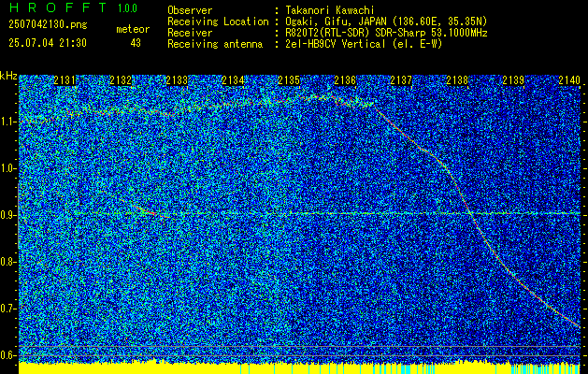Viewport: 588px width, 374px height.
Task: Click time marker 2132
Action: tap(121, 79)
